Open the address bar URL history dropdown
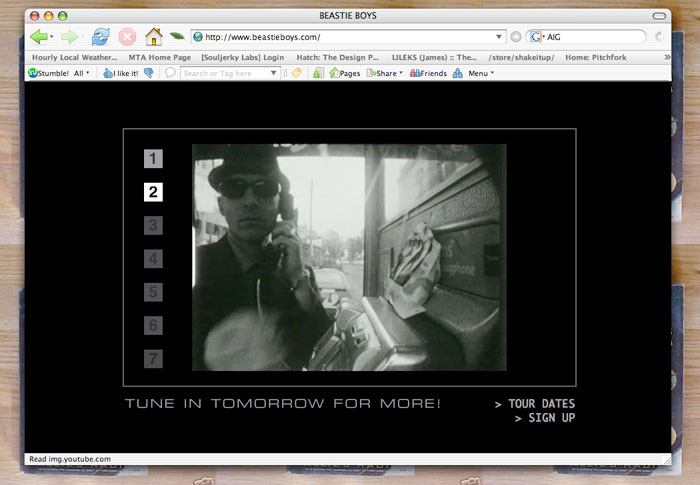The image size is (700, 485). pos(499,37)
